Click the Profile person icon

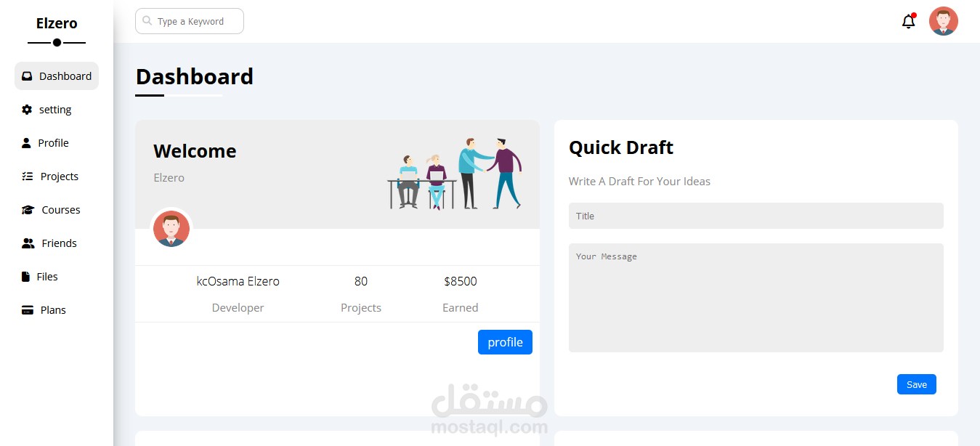coord(27,142)
